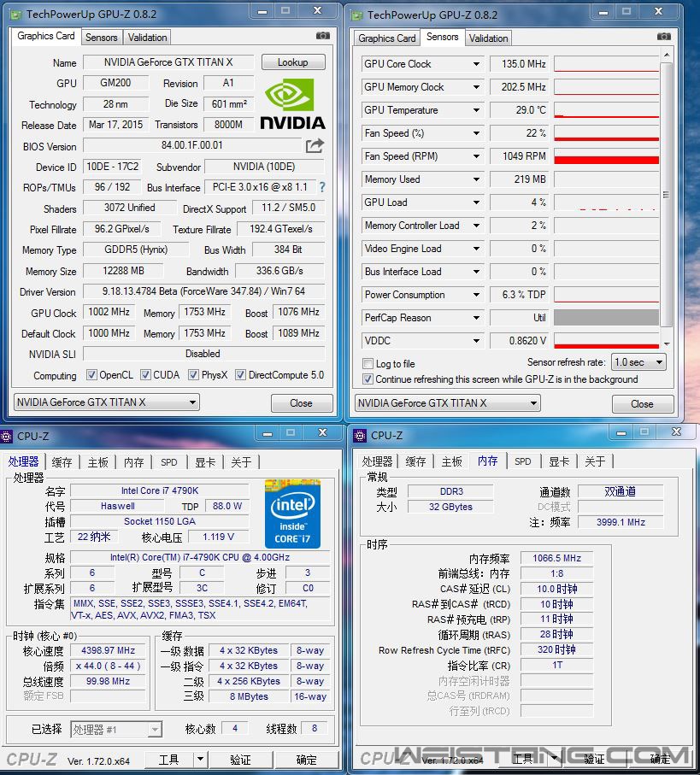
Task: Click the Driver Version field
Action: 203,291
